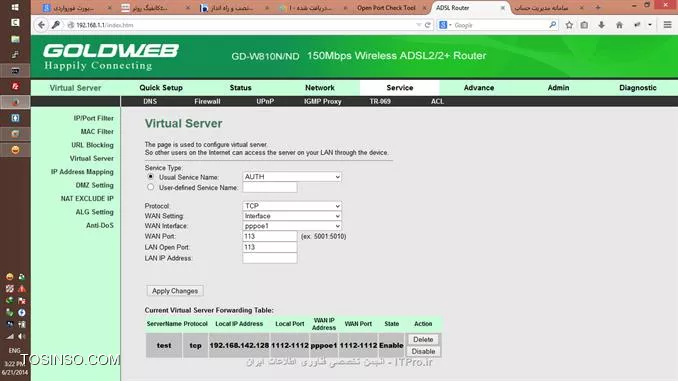Bookmark this page with the star icon

coord(569,25)
